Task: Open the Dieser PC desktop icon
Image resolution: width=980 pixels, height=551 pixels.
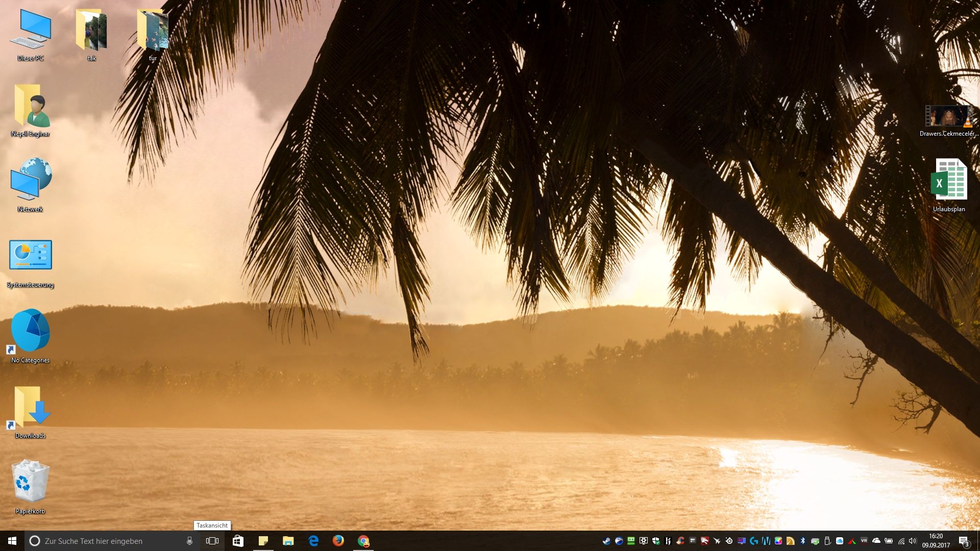Action: tap(30, 32)
